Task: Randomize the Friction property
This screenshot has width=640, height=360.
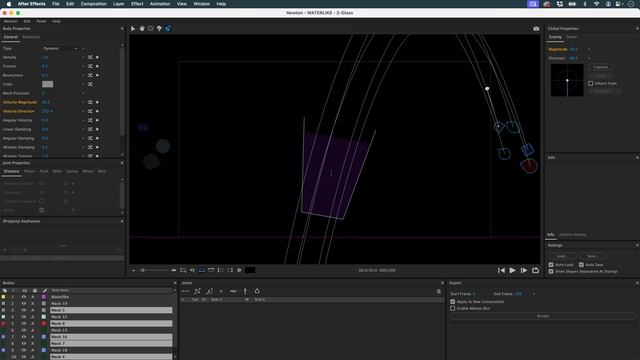Action: coord(90,66)
